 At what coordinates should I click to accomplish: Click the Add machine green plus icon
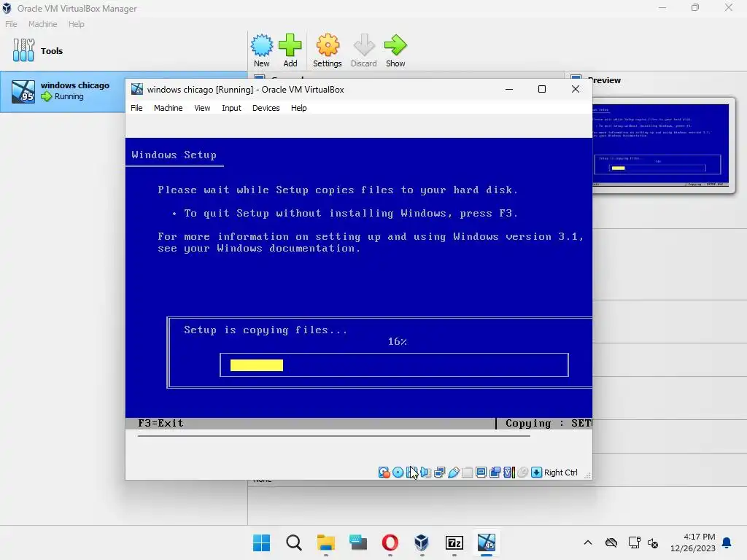[x=290, y=46]
